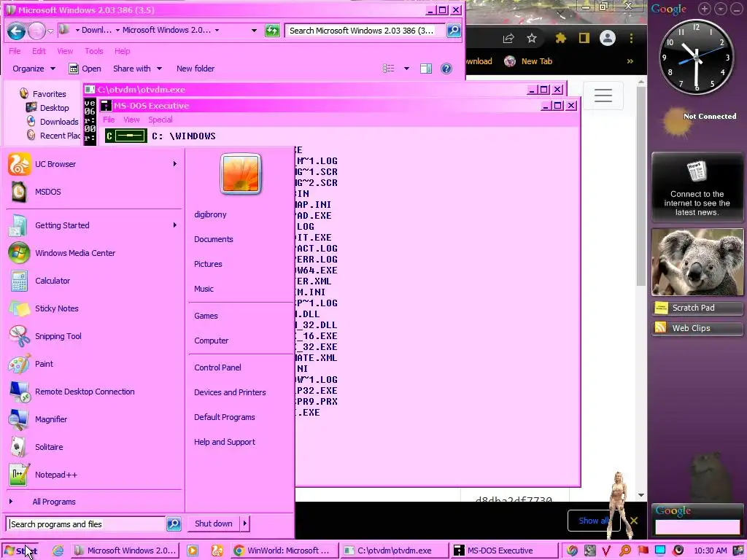Open the Chrome extensions puzzle icon
Viewport: 747px width, 560px height.
coord(561,38)
